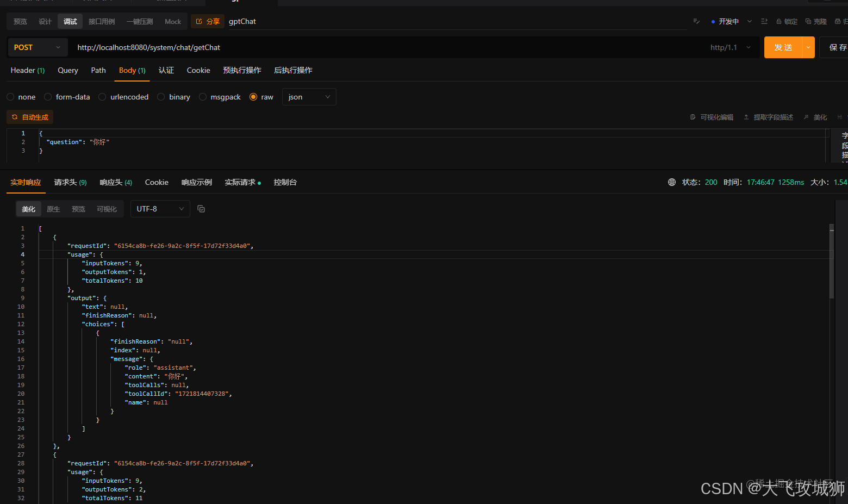Click the globe network icon next to 状态

coord(672,182)
